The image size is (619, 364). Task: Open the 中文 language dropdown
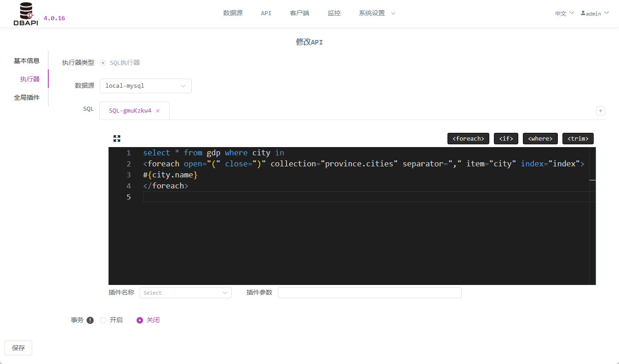(x=564, y=13)
